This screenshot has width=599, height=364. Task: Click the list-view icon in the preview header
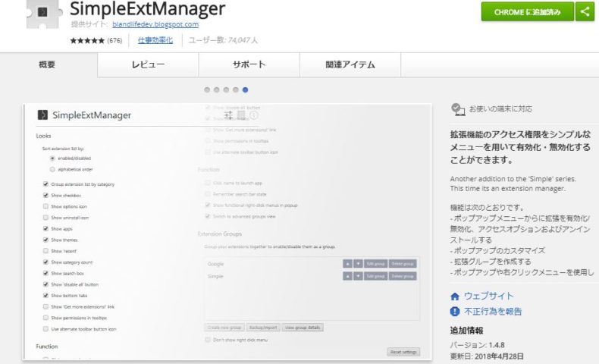click(x=241, y=115)
